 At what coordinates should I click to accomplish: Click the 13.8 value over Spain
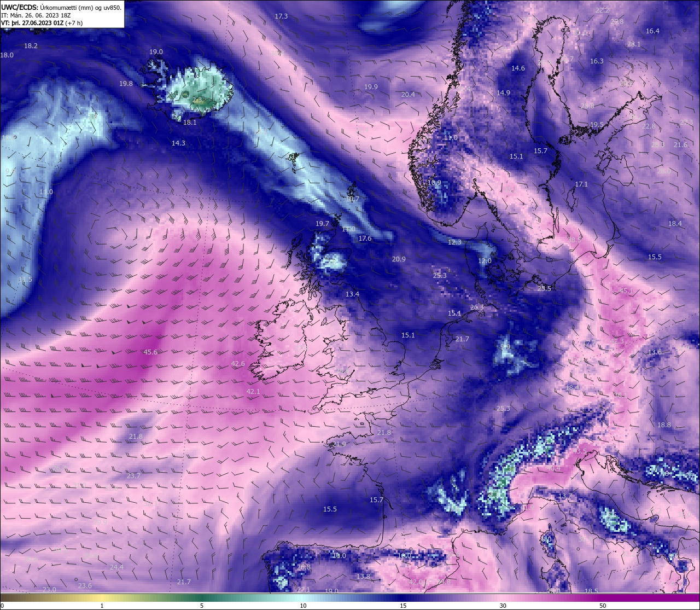(363, 577)
